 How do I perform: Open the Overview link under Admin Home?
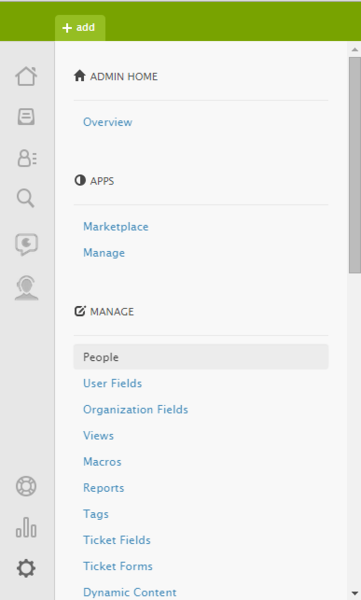[108, 122]
